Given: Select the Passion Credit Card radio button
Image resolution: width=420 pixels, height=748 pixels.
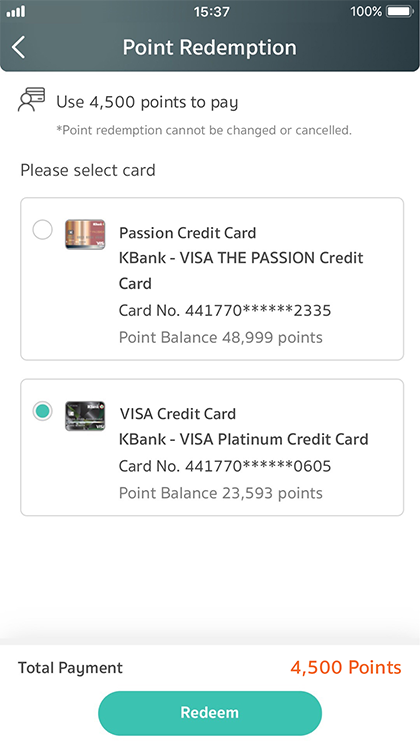Looking at the screenshot, I should (x=42, y=230).
